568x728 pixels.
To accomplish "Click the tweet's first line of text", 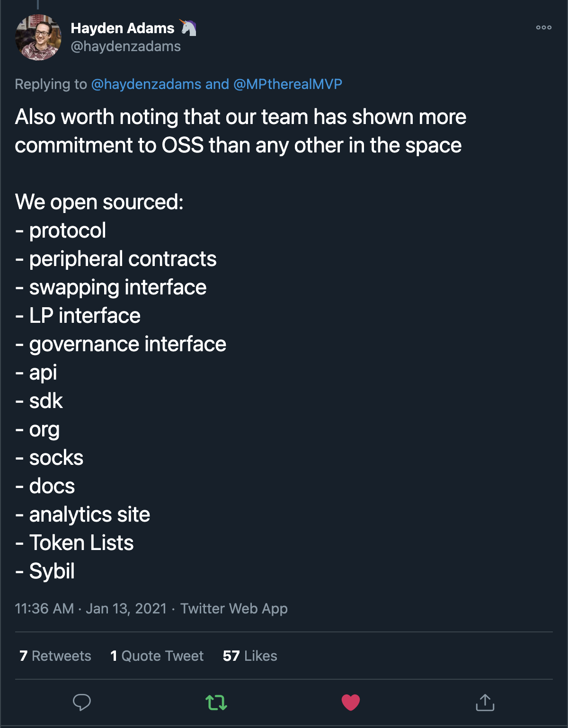I will tap(240, 117).
